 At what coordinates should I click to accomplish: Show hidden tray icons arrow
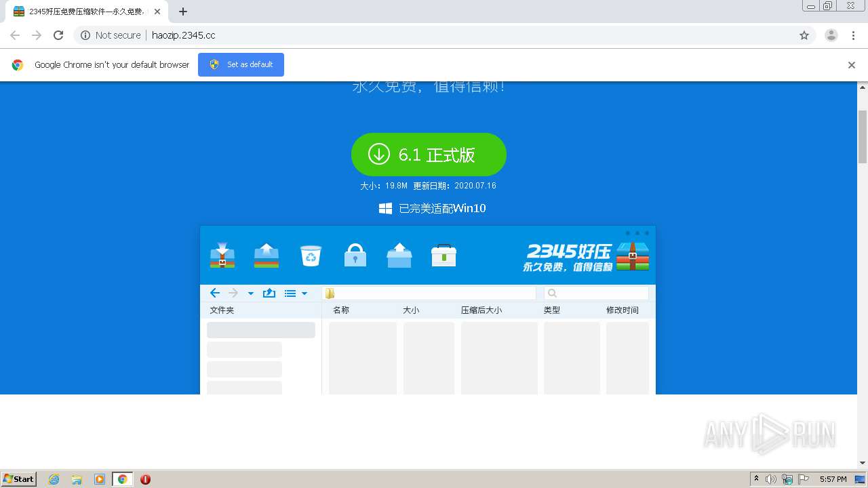756,479
